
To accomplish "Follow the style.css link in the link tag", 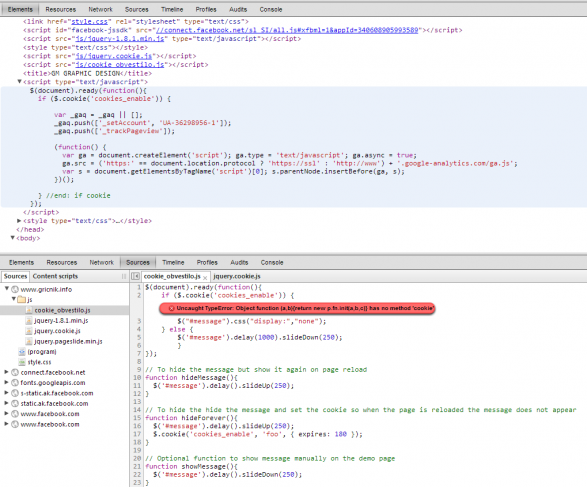I will [x=89, y=22].
